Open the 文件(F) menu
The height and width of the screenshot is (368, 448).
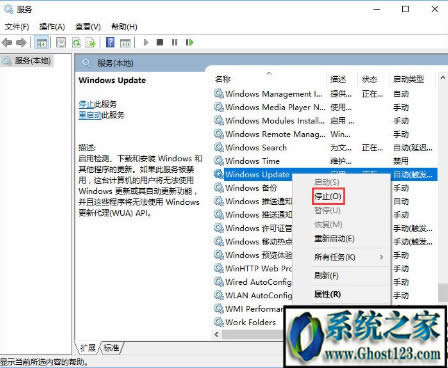coord(17,27)
